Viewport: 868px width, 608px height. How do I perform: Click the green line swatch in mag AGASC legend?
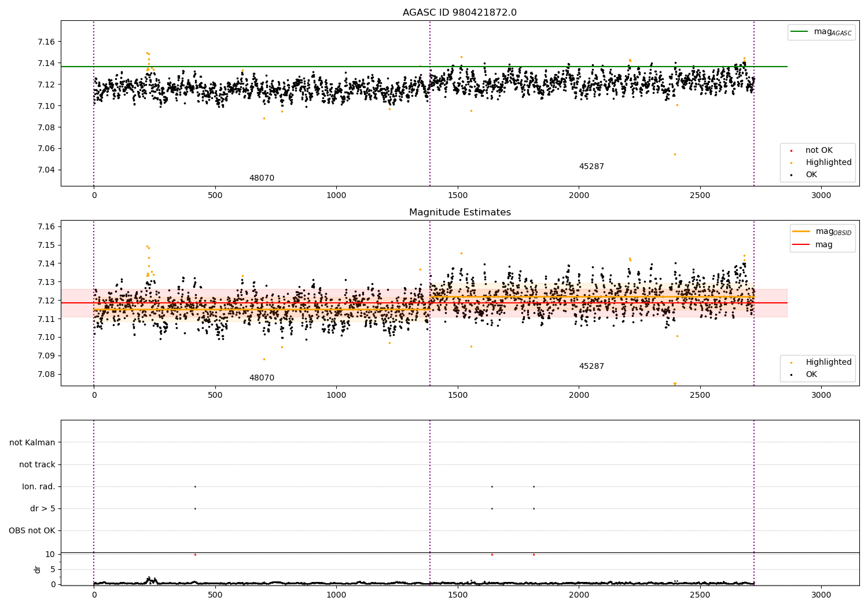pos(800,32)
